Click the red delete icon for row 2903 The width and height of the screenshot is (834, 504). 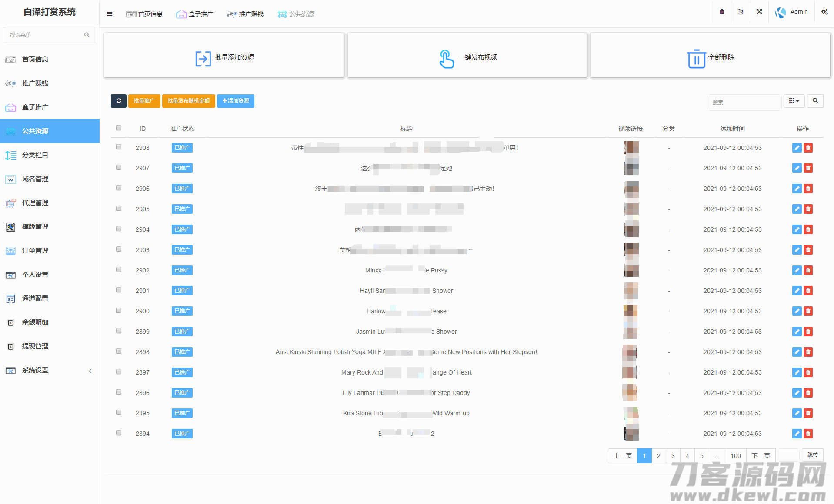pos(808,250)
